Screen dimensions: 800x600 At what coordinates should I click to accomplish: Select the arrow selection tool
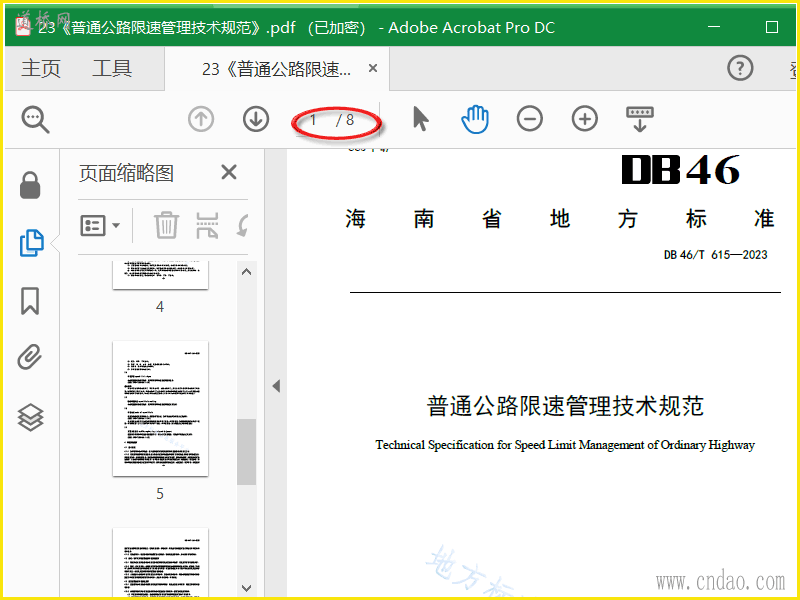point(420,119)
